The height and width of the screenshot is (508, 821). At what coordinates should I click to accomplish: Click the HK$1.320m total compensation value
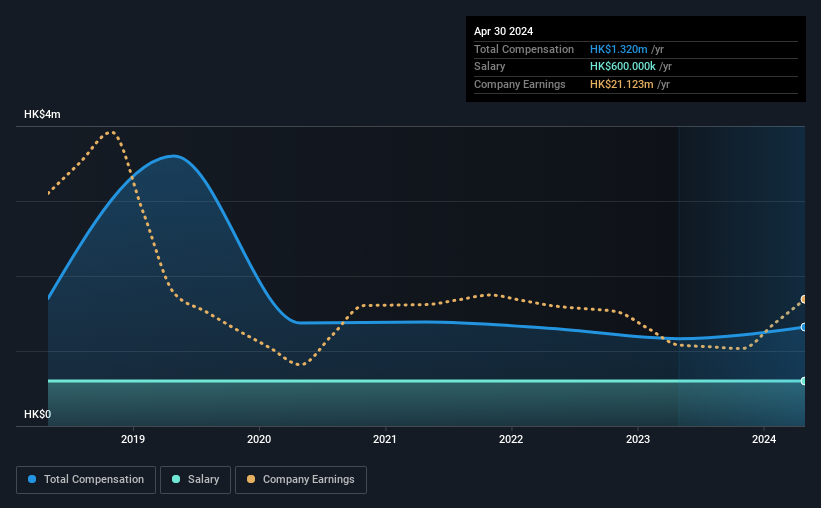tap(618, 49)
